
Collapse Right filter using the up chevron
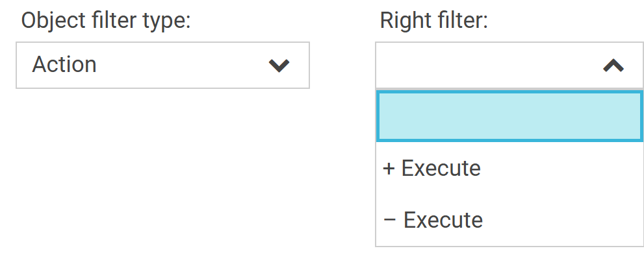pos(613,66)
